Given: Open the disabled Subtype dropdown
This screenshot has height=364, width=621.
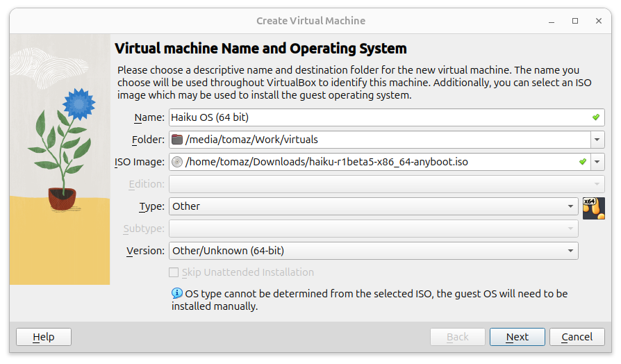Looking at the screenshot, I should tap(374, 229).
